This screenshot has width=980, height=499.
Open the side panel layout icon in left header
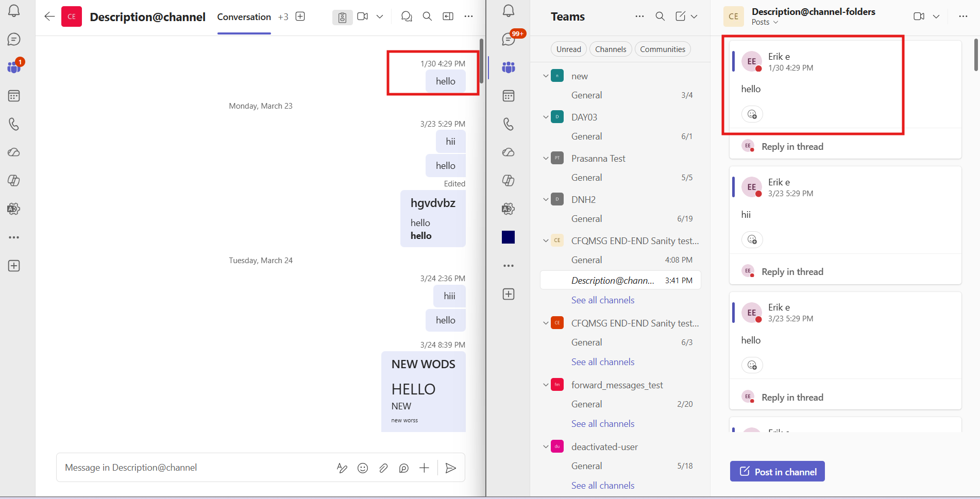448,16
